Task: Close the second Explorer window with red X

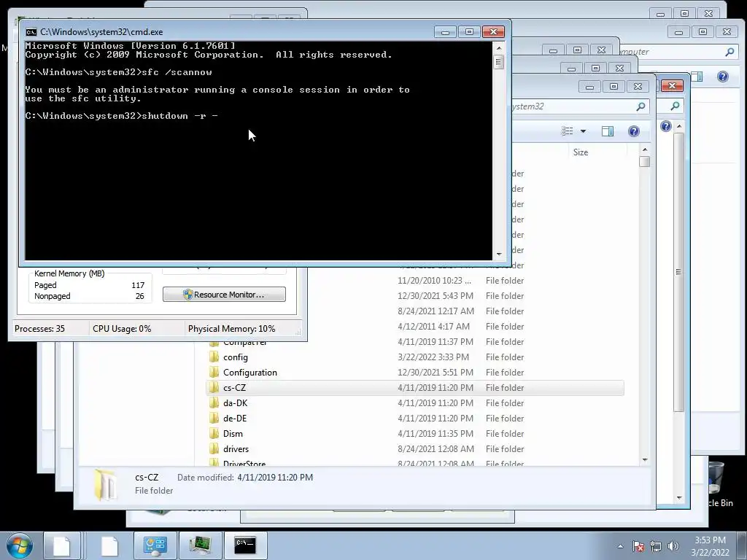Action: click(672, 86)
